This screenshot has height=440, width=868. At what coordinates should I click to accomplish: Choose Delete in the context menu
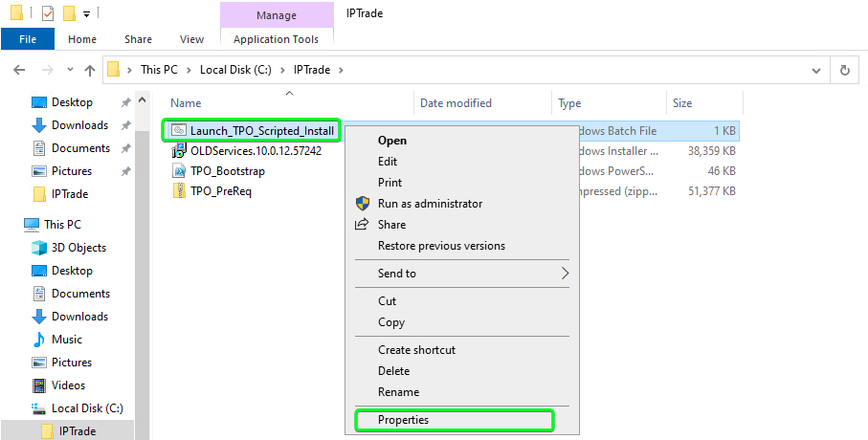393,371
